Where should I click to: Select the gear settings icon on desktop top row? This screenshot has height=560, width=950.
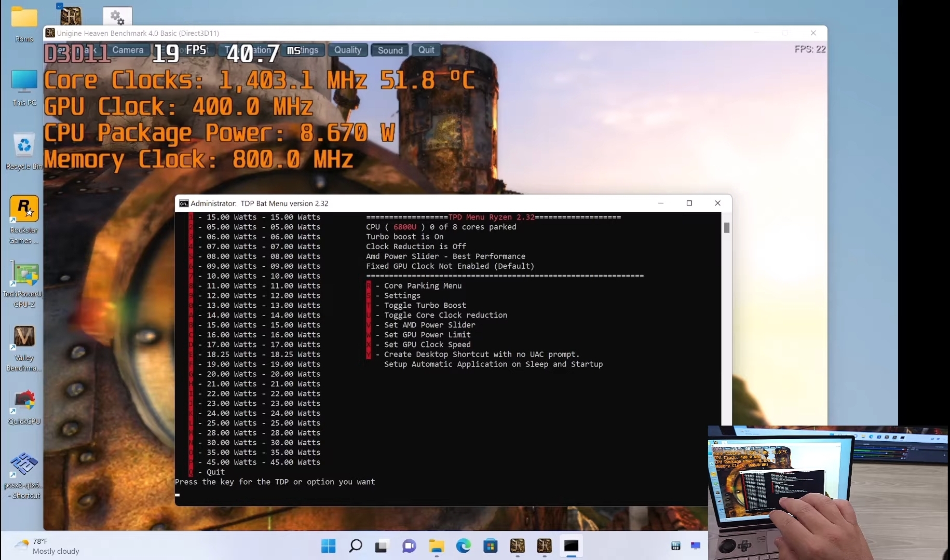(117, 17)
